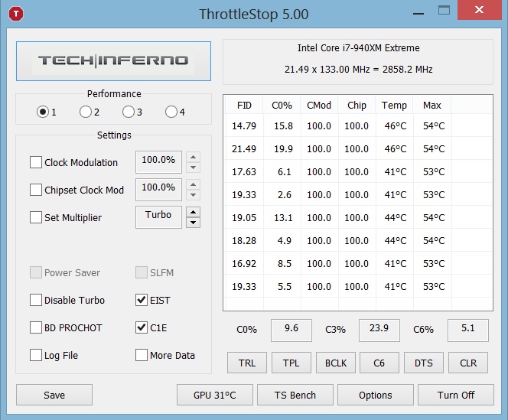Viewport: 508px width, 420px height.
Task: Increase the Set Multiplier value with up arrow
Action: [193, 212]
